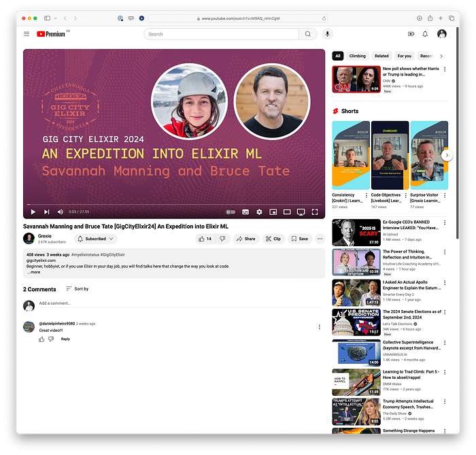Open the Consistency Groxio short
The height and width of the screenshot is (455, 476).
(x=351, y=155)
